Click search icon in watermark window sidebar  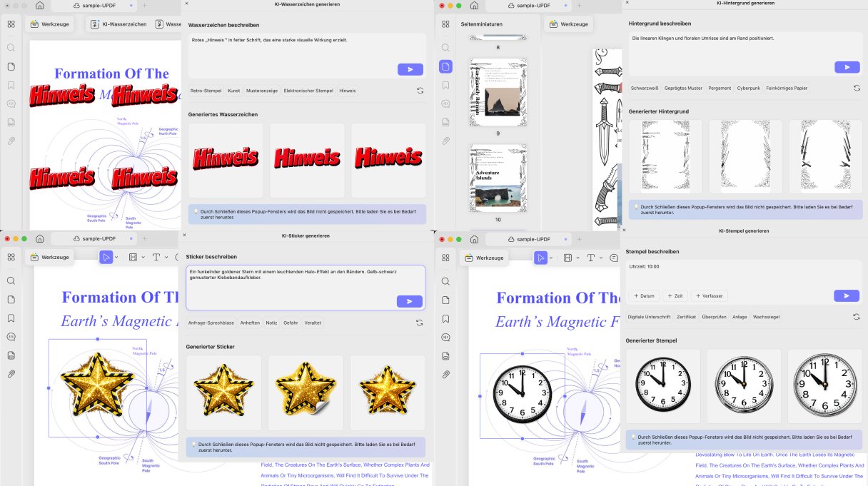pos(11,48)
